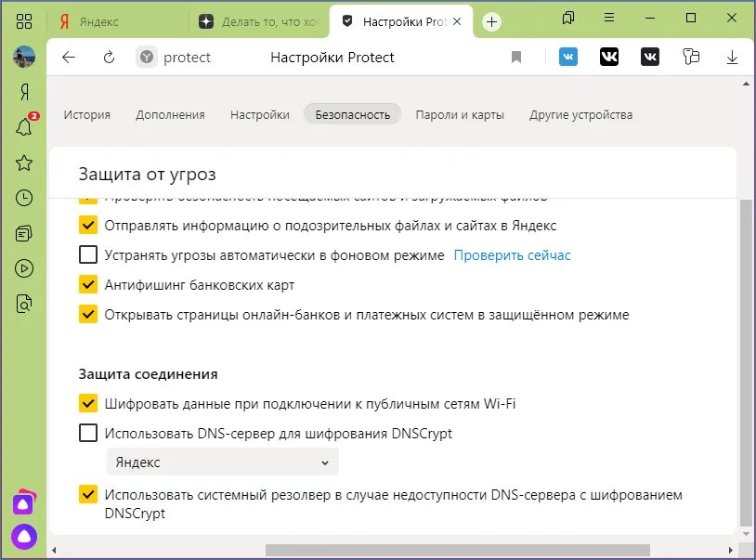Open the pink-purple app icon in sidebar
This screenshot has width=756, height=560.
click(x=24, y=502)
